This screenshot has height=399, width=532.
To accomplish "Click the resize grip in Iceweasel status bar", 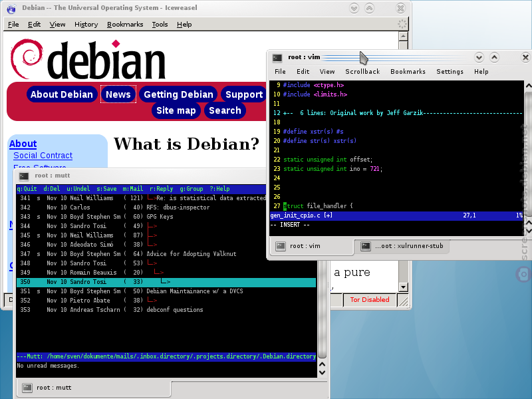I will 403,301.
